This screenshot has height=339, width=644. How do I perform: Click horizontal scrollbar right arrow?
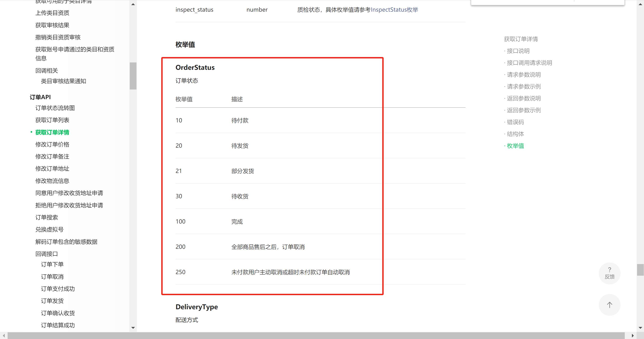633,335
